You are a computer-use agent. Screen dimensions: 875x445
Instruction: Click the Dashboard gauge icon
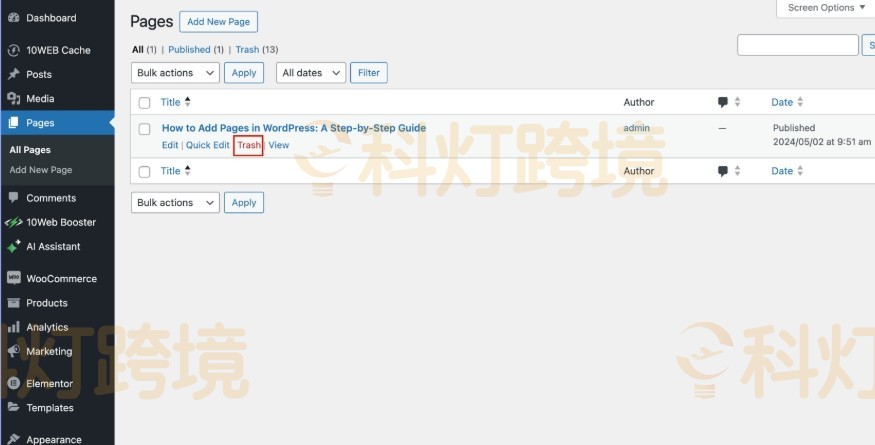click(x=13, y=18)
